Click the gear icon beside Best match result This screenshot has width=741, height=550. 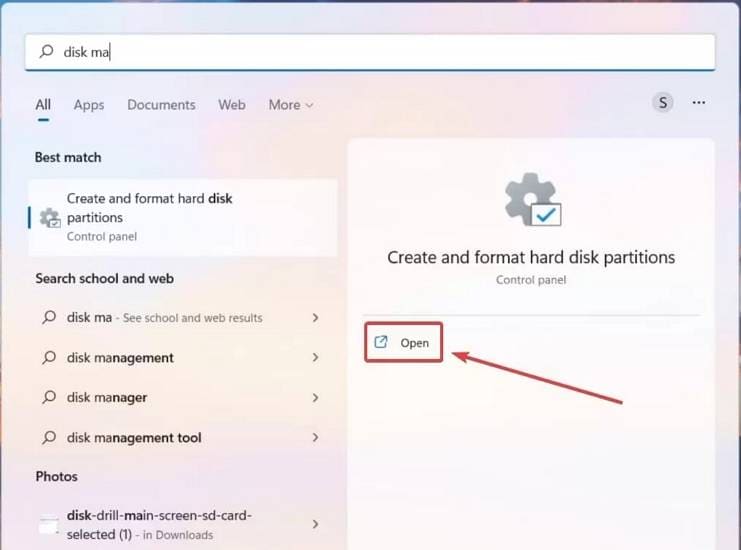click(x=50, y=218)
